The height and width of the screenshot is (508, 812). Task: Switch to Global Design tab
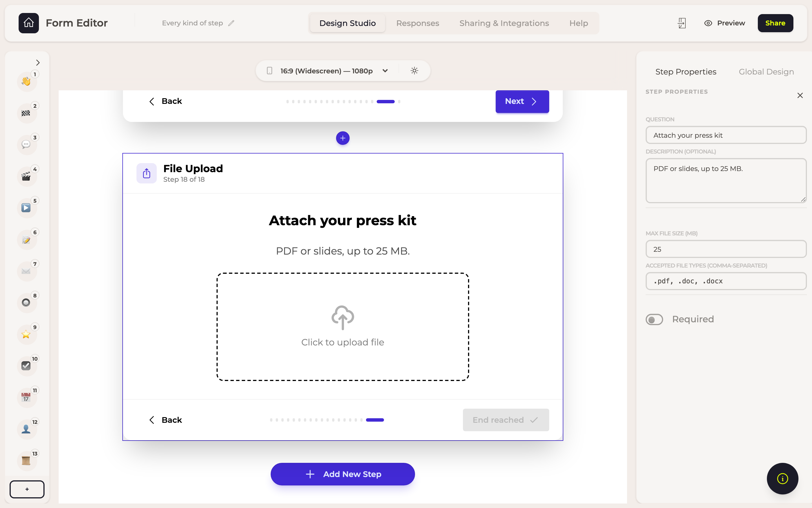coord(766,72)
